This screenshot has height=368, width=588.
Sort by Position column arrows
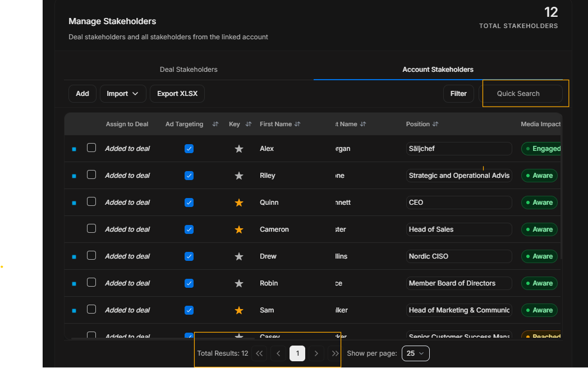(x=435, y=124)
